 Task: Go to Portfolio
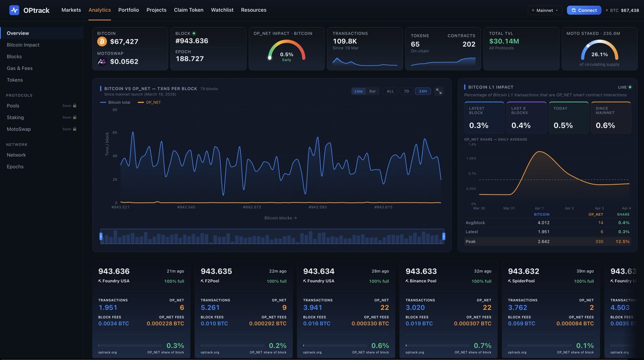click(129, 10)
